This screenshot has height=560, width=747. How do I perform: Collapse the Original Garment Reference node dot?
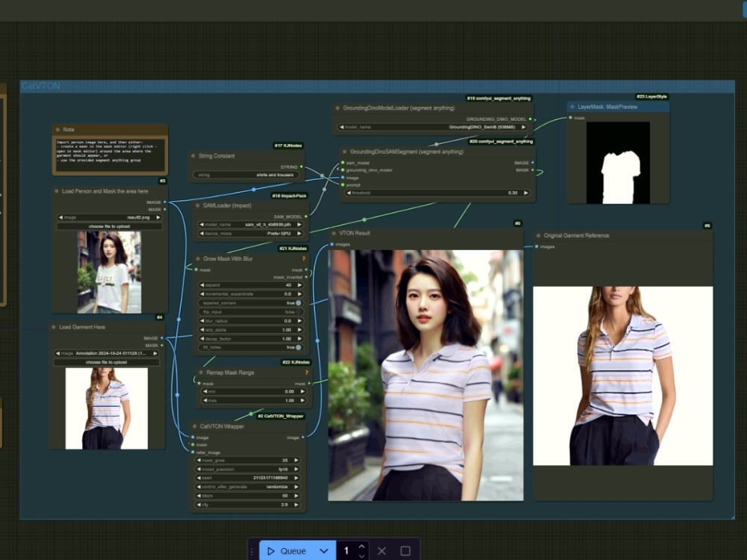coord(539,235)
